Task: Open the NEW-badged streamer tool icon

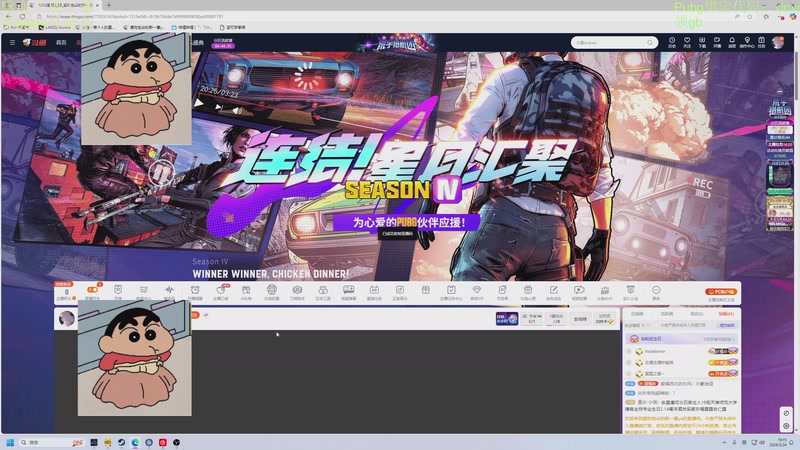Action: click(x=220, y=292)
